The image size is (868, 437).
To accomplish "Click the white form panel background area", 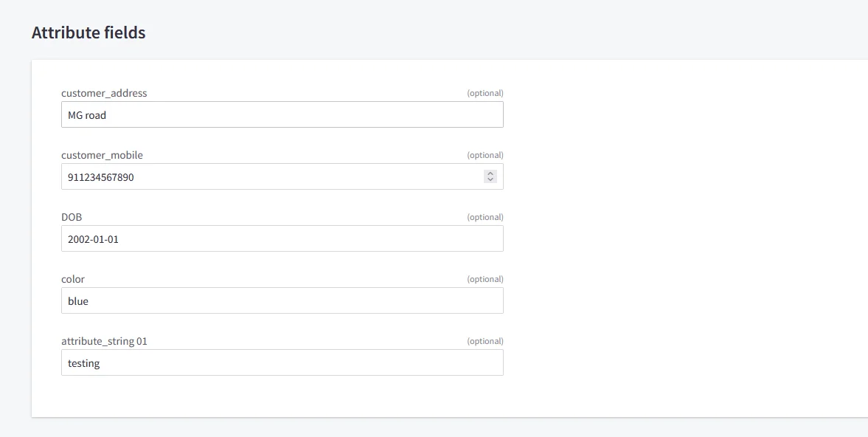I will point(664,221).
